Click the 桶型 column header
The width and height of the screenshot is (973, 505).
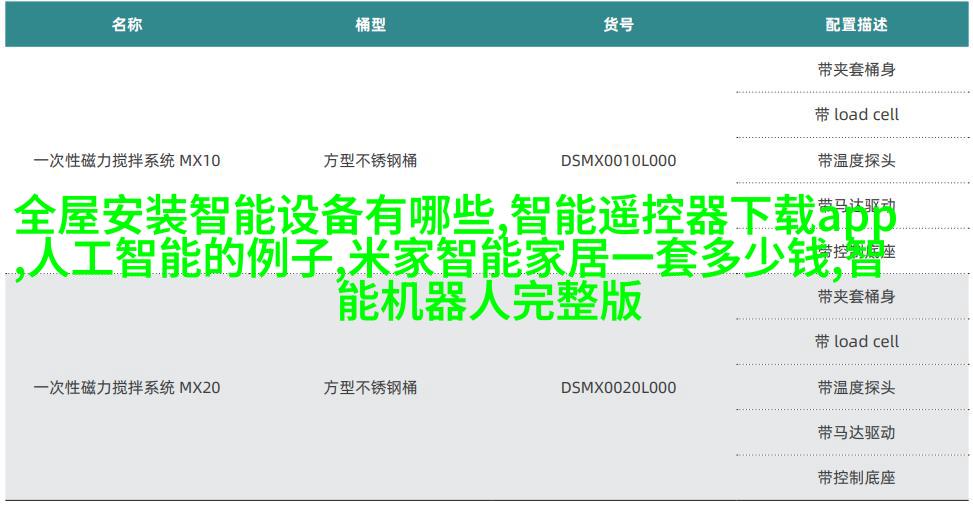[x=370, y=25]
